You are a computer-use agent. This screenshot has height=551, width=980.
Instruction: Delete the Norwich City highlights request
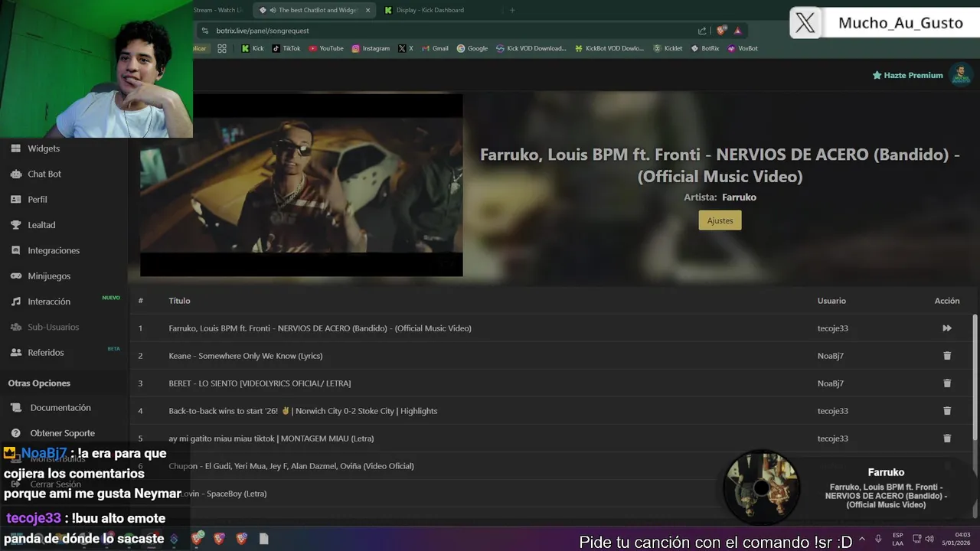point(947,411)
